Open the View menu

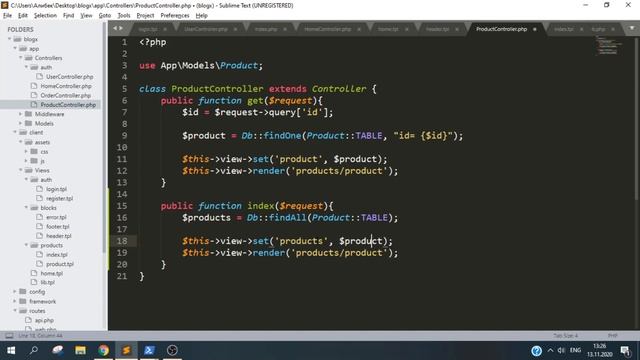(x=86, y=16)
